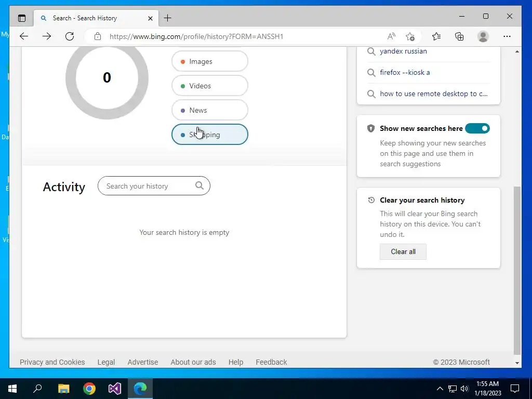Screen dimensions: 532x399
Task: Open the browser profile avatar
Action: [483, 36]
